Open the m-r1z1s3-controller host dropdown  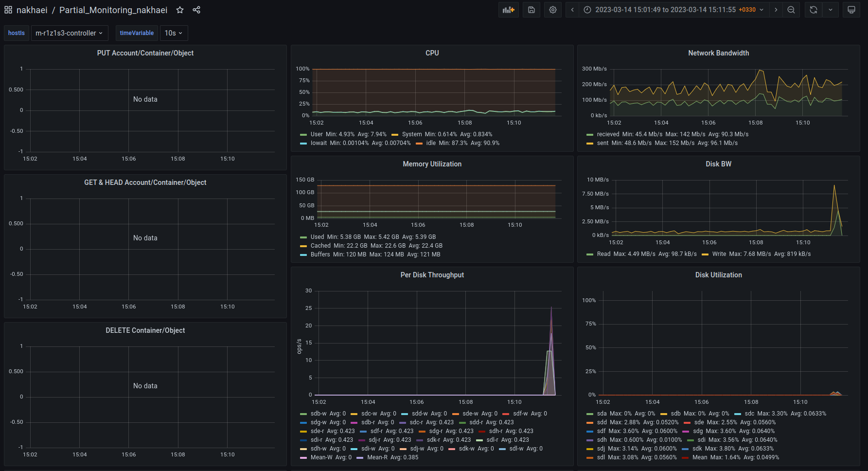[x=69, y=33]
